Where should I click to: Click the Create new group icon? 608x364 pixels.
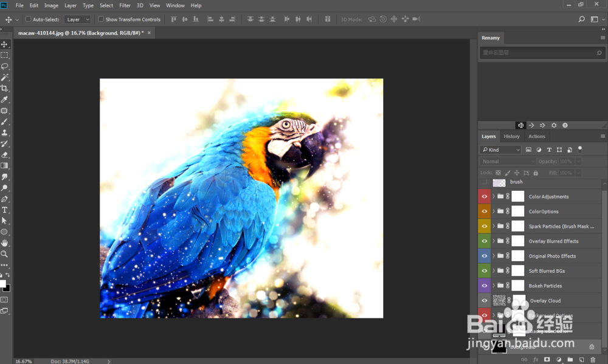click(x=570, y=359)
